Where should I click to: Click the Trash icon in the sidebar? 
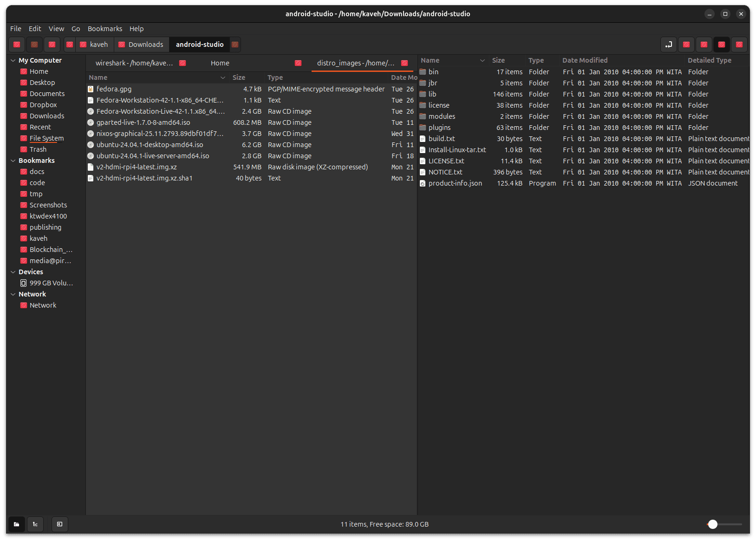click(24, 149)
